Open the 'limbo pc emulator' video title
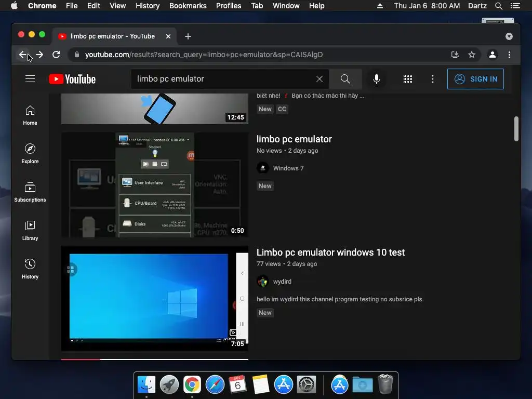 pyautogui.click(x=294, y=139)
